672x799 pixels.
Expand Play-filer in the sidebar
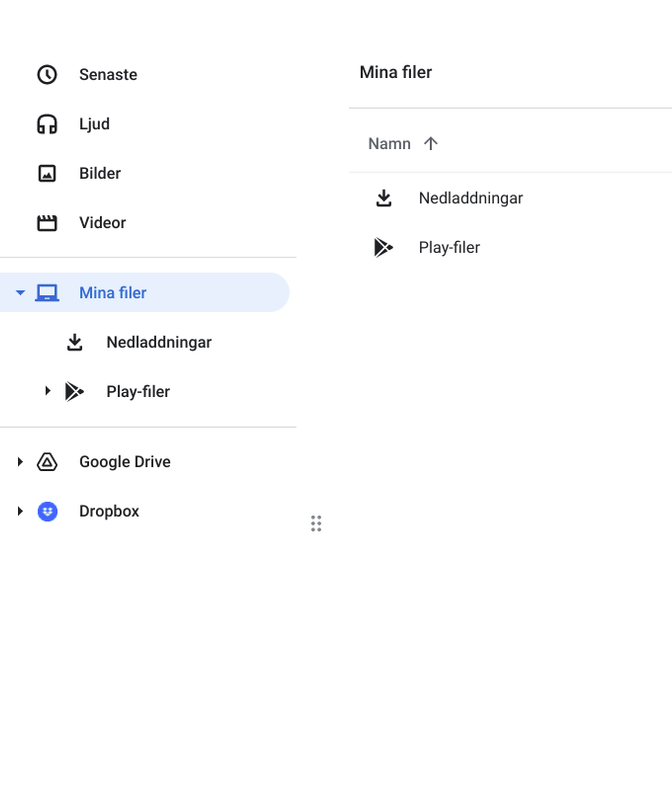coord(47,391)
